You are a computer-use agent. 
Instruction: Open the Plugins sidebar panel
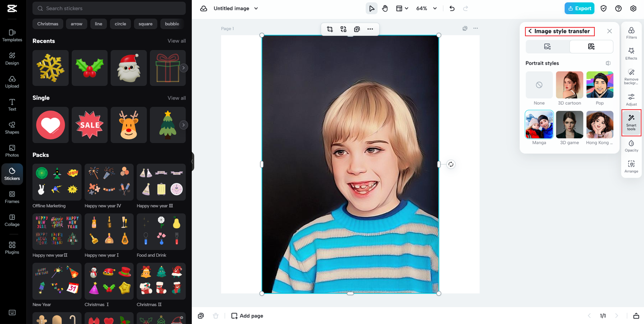12,248
